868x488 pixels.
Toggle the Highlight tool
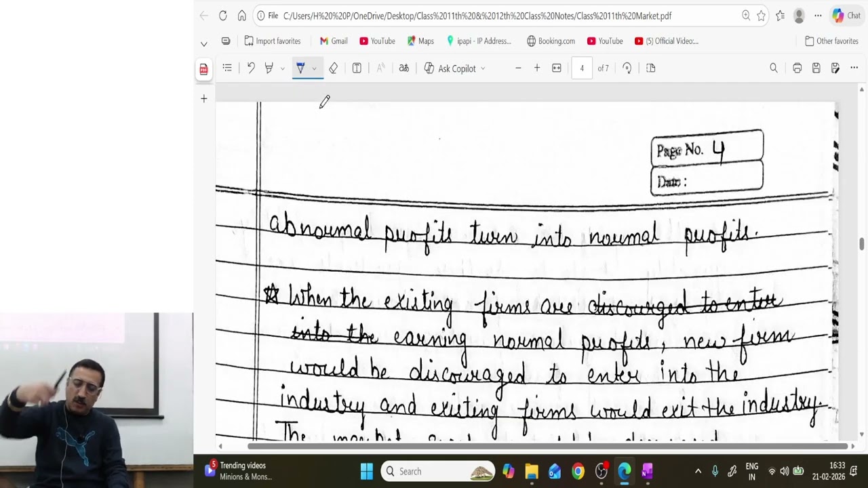coord(269,68)
